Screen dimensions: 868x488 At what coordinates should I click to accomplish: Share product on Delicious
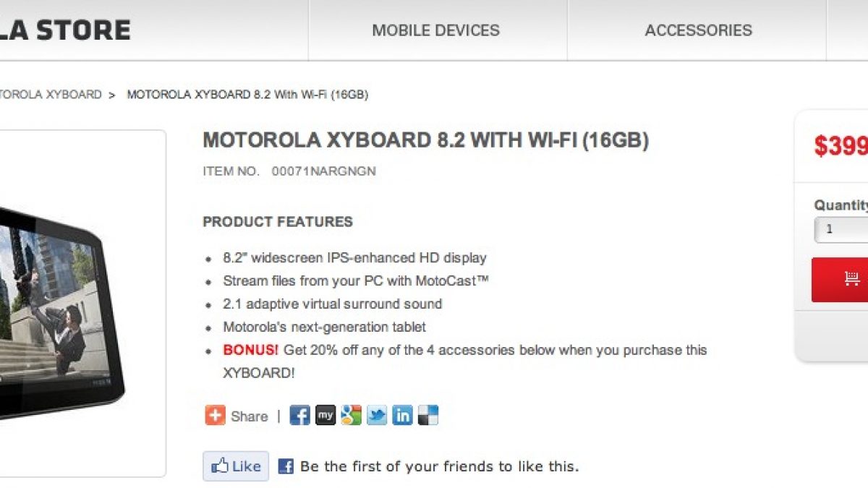428,416
